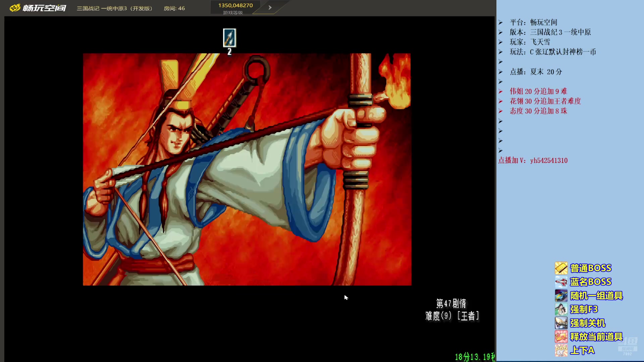Click the 畅玩空间 logo icon
The height and width of the screenshot is (362, 644).
[x=15, y=8]
